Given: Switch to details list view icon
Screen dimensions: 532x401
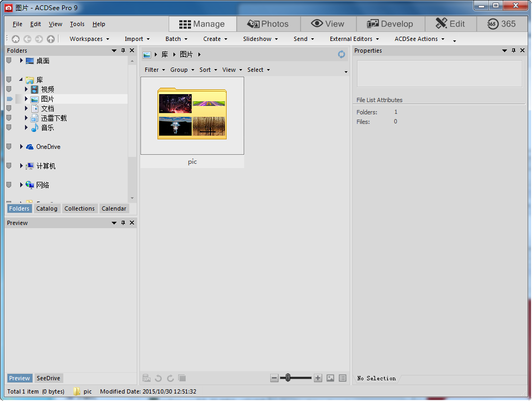Looking at the screenshot, I should 343,378.
